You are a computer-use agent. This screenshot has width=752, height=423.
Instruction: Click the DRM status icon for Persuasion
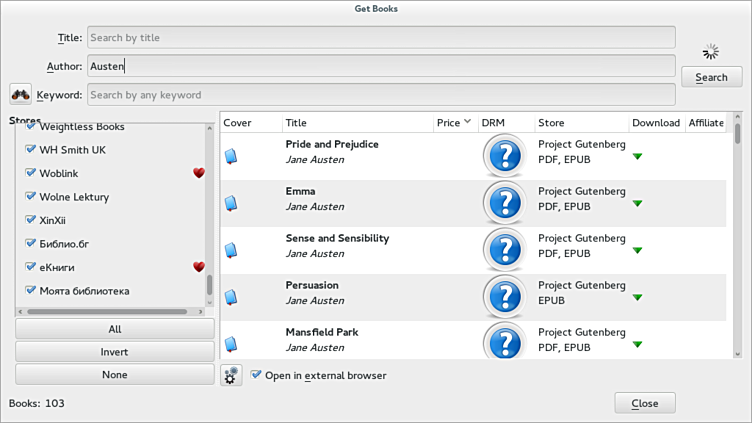(x=503, y=297)
